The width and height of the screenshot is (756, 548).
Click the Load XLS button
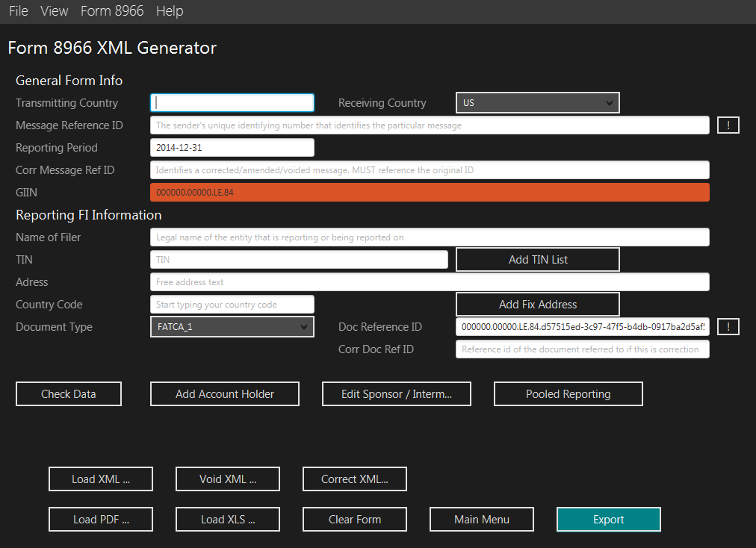tap(228, 520)
